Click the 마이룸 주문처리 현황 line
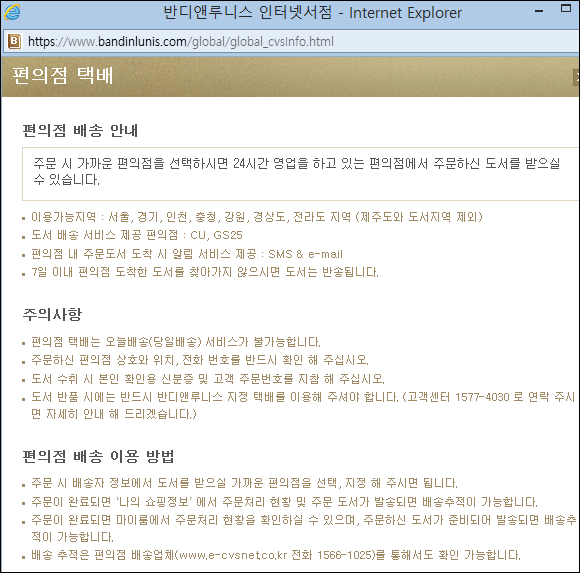Image resolution: width=580 pixels, height=573 pixels. (304, 529)
